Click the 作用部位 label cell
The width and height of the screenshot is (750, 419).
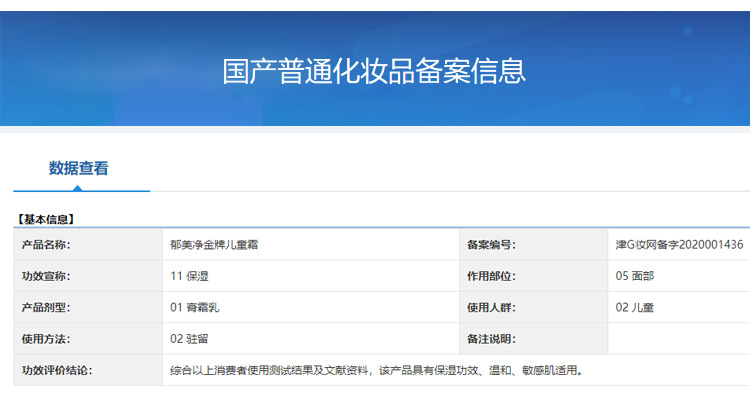point(534,276)
